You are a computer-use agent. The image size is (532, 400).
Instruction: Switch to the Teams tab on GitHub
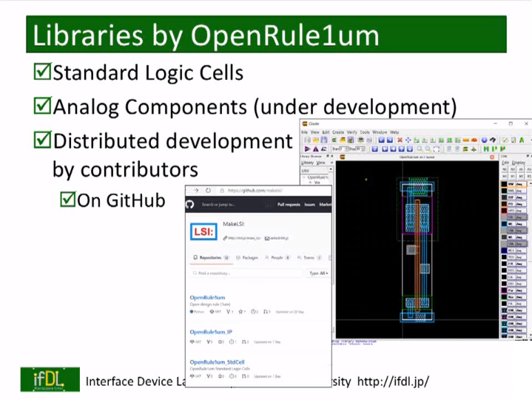[309, 257]
